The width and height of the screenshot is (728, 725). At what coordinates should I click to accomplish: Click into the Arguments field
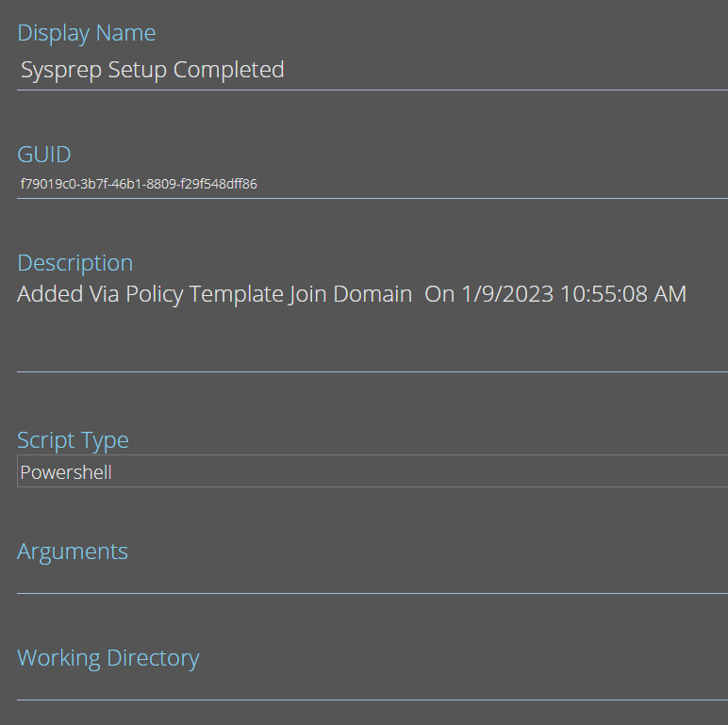[x=372, y=580]
